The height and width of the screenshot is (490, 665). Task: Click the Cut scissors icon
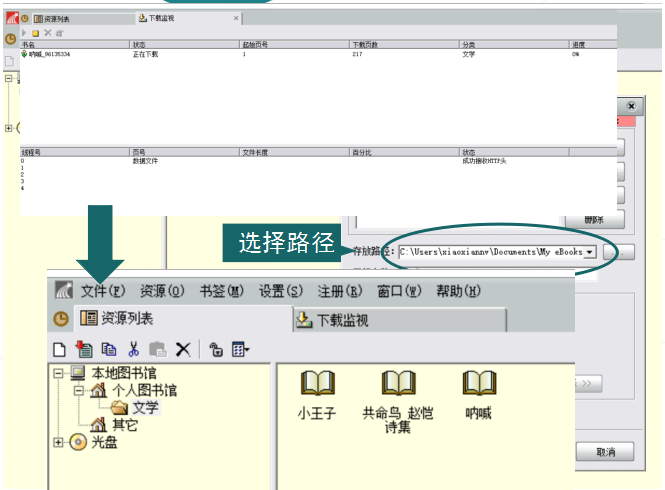(x=132, y=349)
